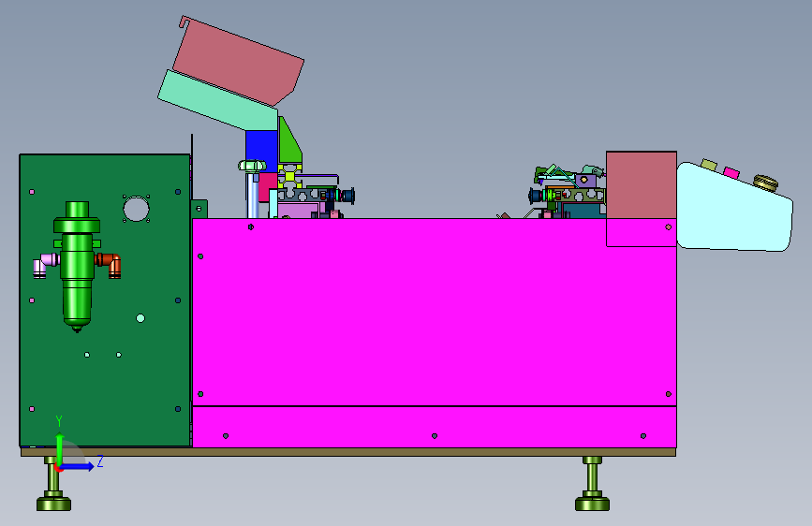Image resolution: width=812 pixels, height=526 pixels.
Task: Click the Y axis label
Action: [59, 420]
